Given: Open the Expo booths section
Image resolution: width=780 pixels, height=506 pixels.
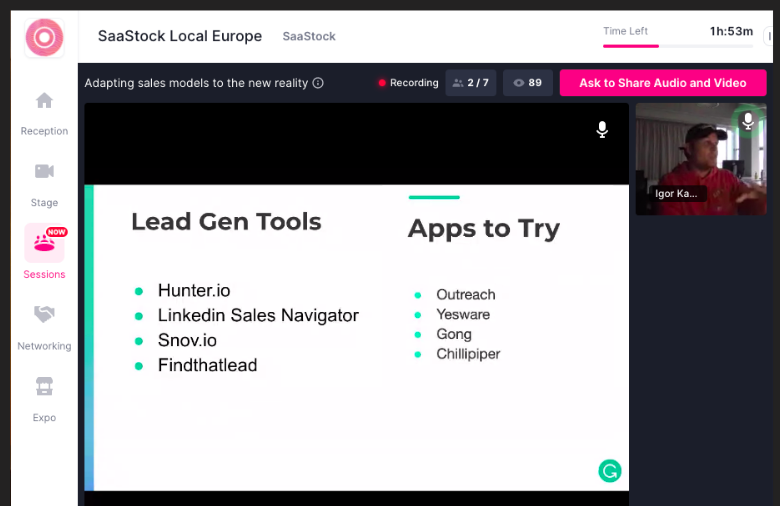Looking at the screenshot, I should pyautogui.click(x=44, y=400).
